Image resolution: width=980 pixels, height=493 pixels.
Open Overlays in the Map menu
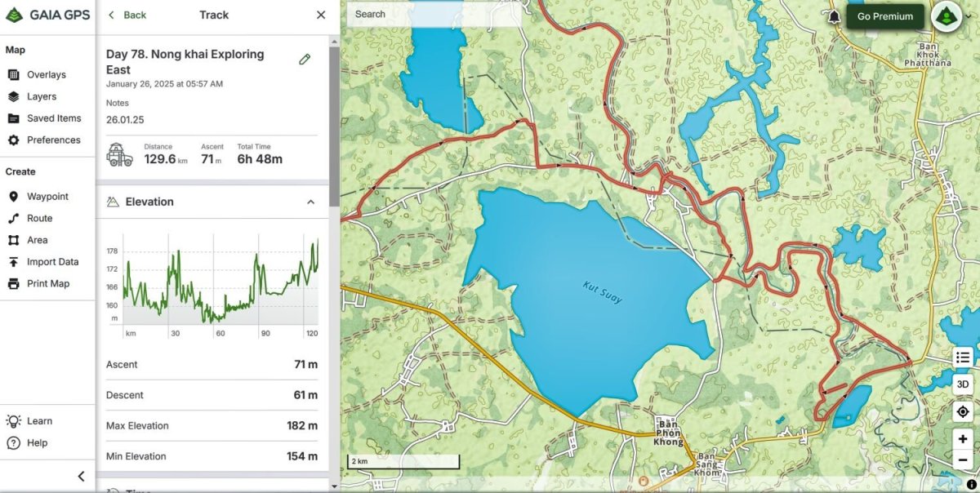(x=46, y=74)
